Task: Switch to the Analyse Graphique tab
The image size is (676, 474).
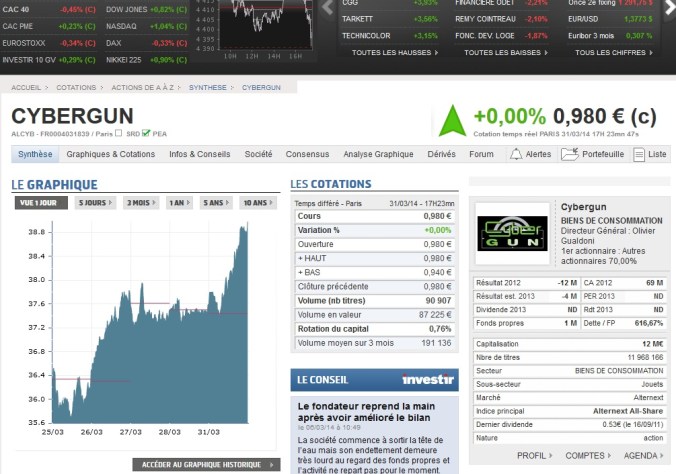Action: [378, 154]
